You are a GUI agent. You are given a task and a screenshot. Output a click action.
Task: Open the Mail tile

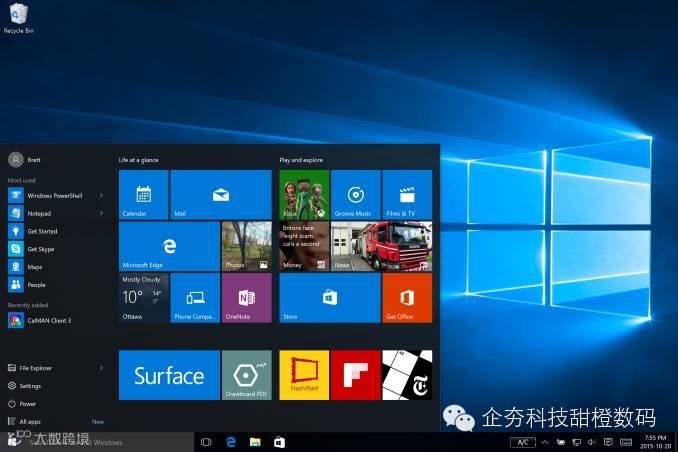[x=221, y=195]
